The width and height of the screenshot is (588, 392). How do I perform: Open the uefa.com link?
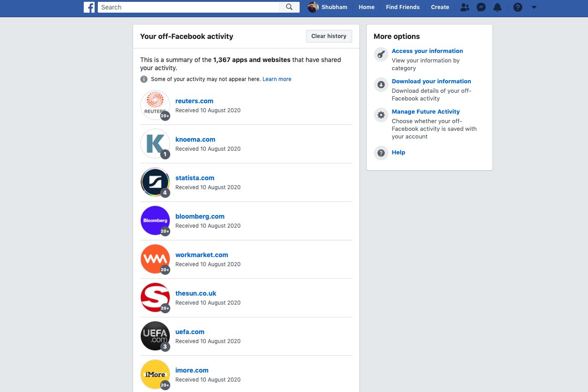[190, 332]
